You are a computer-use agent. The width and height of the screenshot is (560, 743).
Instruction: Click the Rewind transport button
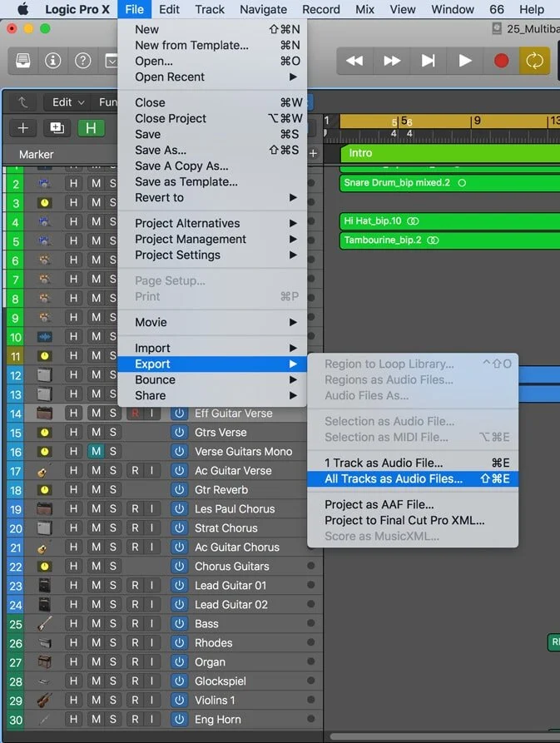pos(354,61)
